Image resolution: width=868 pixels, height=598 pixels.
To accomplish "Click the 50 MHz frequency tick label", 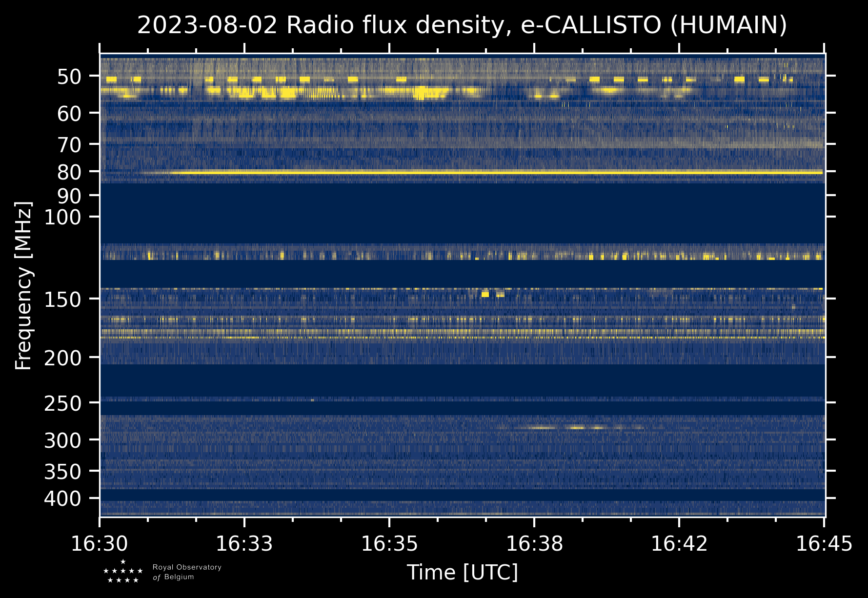I will click(x=72, y=77).
